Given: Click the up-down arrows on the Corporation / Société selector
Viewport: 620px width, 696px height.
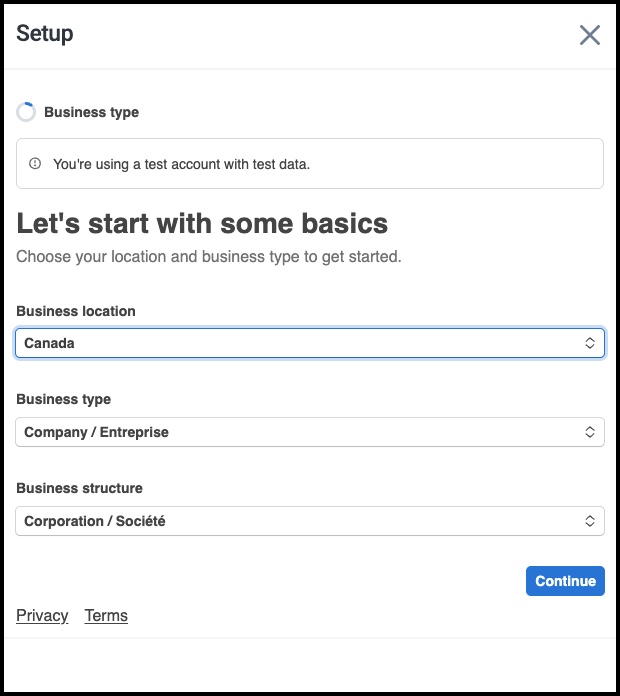Looking at the screenshot, I should (x=590, y=521).
